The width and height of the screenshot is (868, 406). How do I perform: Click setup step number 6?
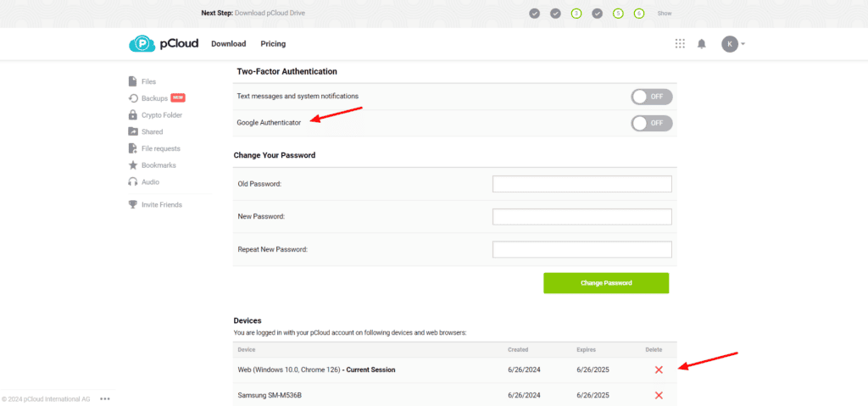[639, 14]
